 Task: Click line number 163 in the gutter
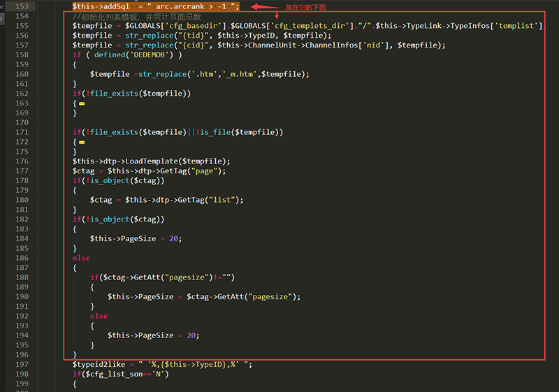click(x=22, y=103)
